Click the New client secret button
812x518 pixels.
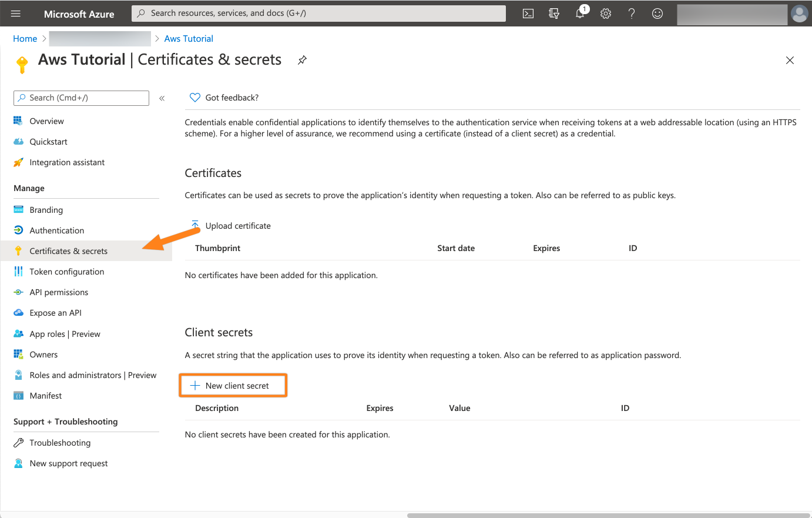(x=233, y=386)
